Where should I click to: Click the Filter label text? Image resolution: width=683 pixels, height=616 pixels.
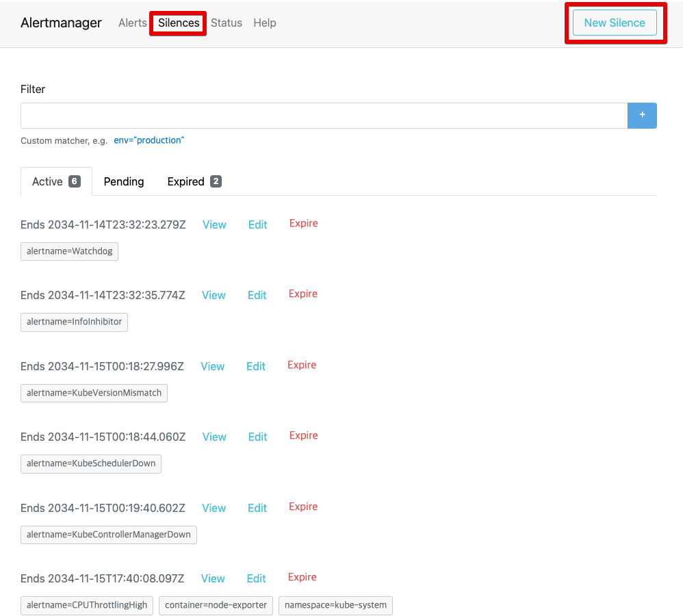point(33,89)
